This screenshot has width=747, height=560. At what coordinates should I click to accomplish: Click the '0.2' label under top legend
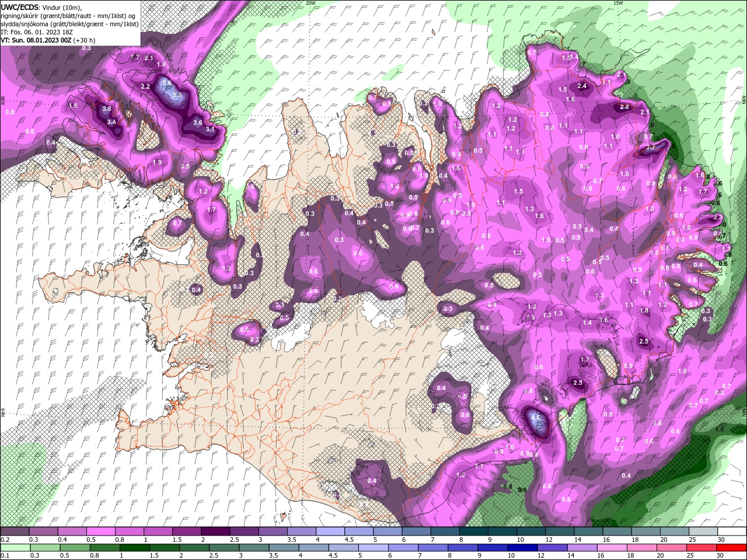pyautogui.click(x=5, y=540)
